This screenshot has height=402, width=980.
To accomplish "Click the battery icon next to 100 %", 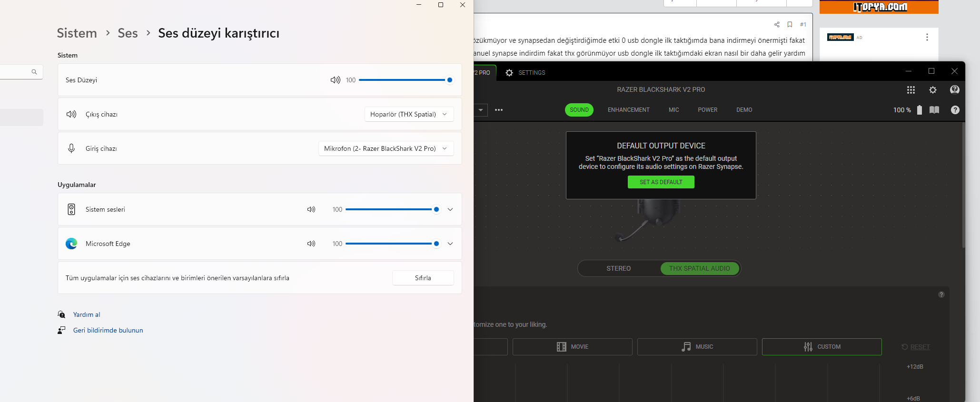I will click(920, 110).
